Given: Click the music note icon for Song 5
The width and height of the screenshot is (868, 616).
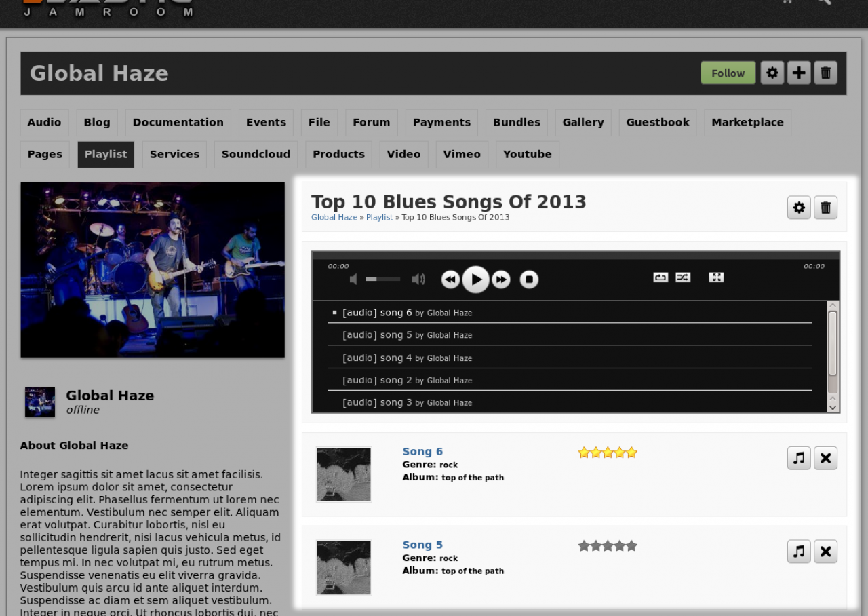Looking at the screenshot, I should pos(799,552).
